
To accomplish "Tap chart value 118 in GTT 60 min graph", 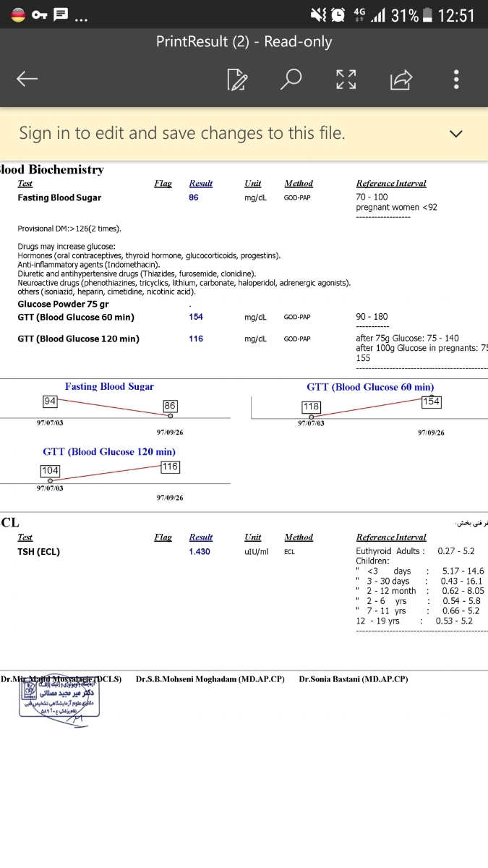I will [x=311, y=407].
